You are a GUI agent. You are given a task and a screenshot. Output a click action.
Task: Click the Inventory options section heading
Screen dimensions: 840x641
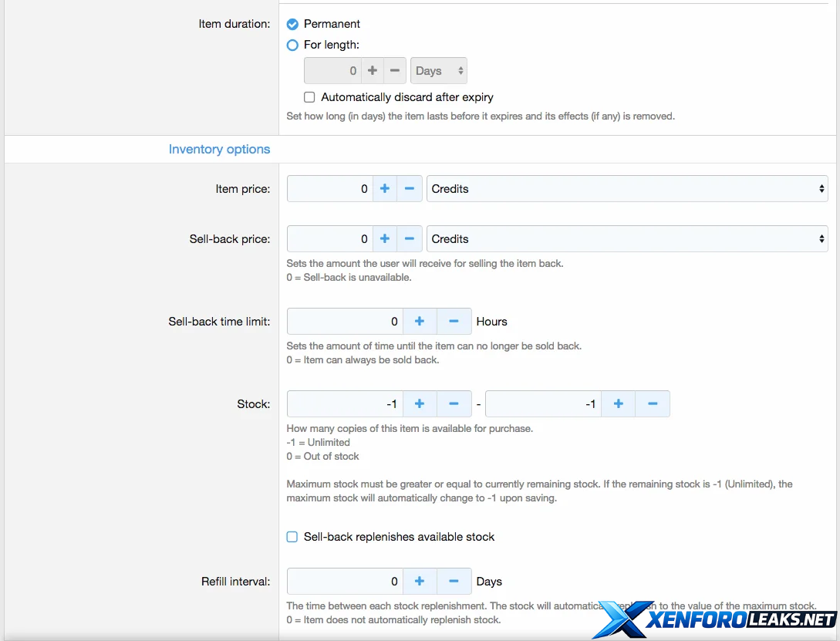click(219, 150)
